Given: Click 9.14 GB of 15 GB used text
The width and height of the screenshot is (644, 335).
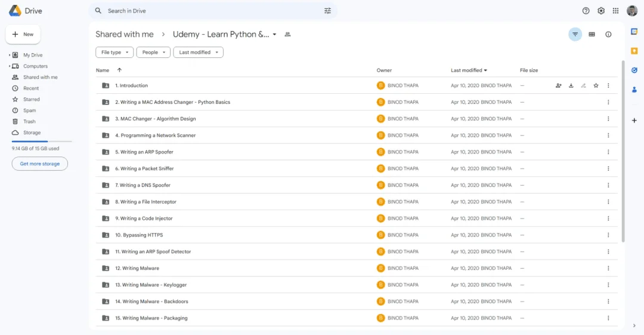Looking at the screenshot, I should pos(35,149).
